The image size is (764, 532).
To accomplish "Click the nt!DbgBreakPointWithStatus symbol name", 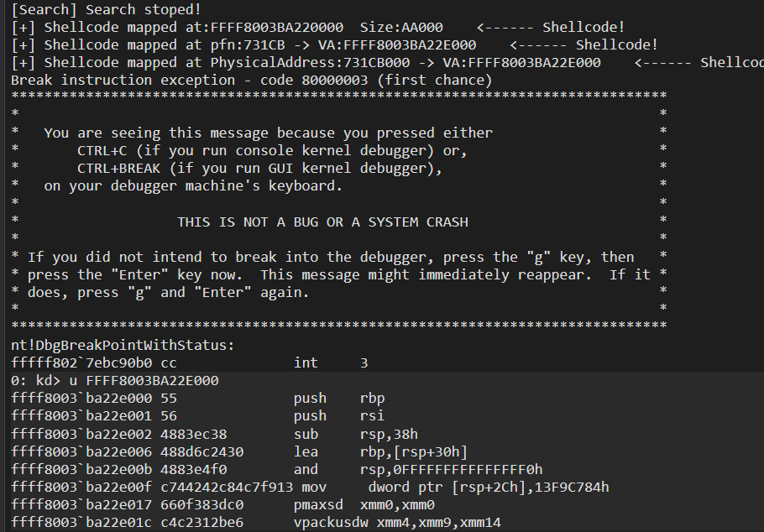I will point(123,345).
